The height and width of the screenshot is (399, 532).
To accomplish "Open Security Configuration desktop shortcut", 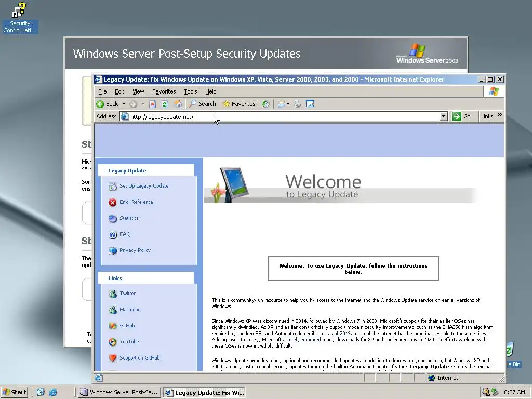I will tap(20, 18).
